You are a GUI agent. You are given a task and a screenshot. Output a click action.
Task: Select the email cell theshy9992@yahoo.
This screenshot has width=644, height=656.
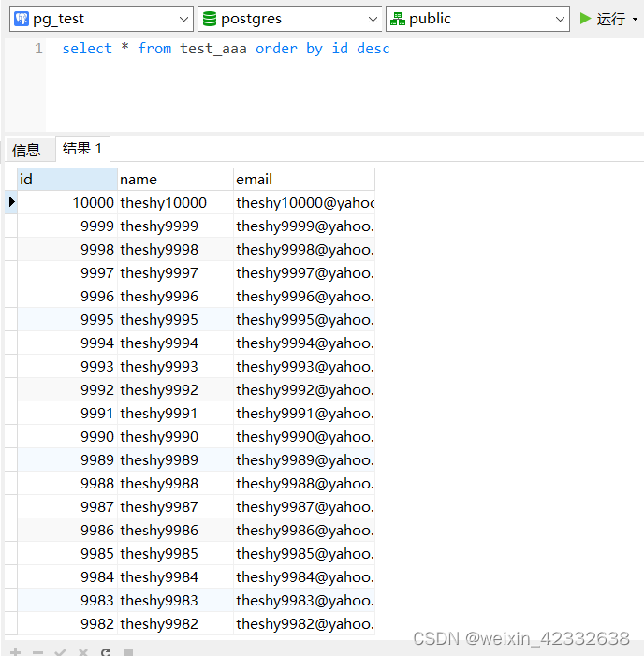(304, 390)
